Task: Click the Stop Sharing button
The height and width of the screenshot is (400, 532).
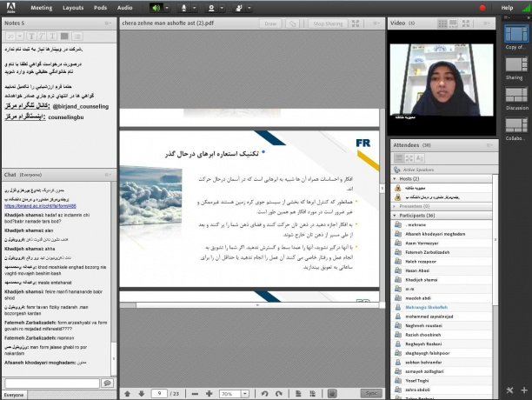Action: pyautogui.click(x=328, y=23)
